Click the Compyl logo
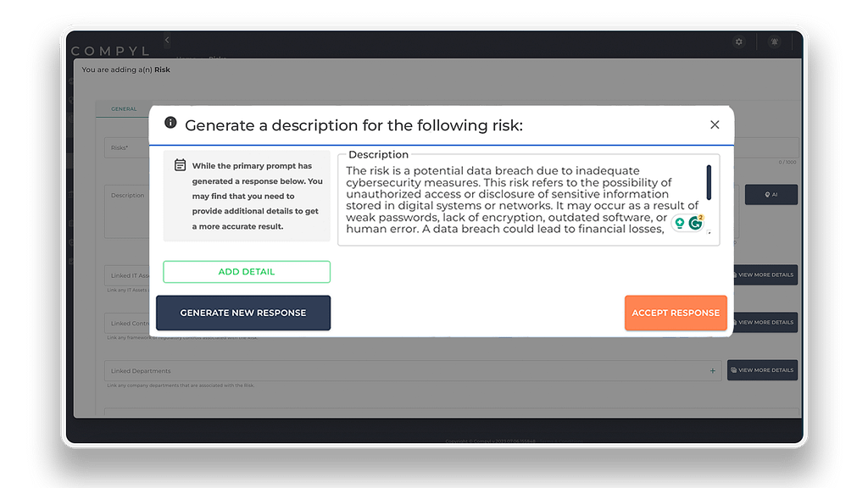This screenshot has width=868, height=488. 110,52
